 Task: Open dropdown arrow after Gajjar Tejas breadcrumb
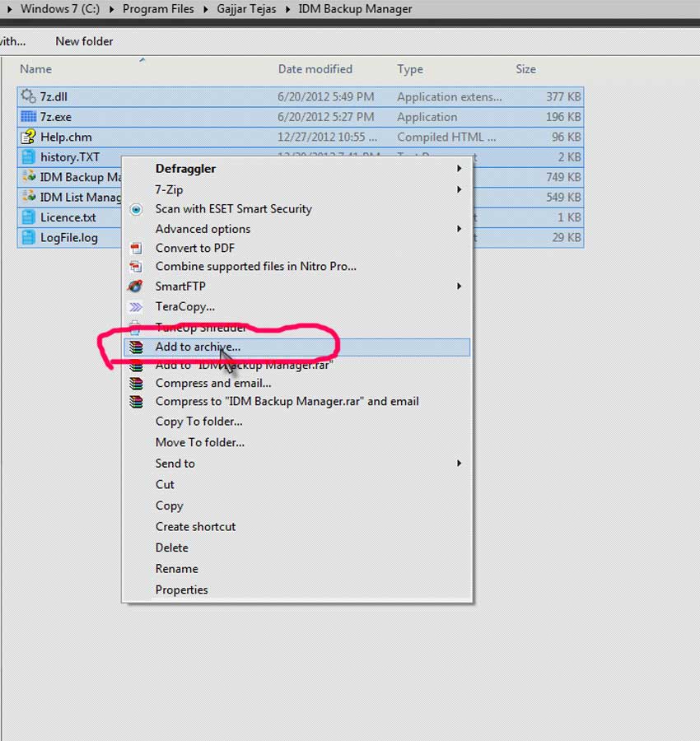[287, 9]
